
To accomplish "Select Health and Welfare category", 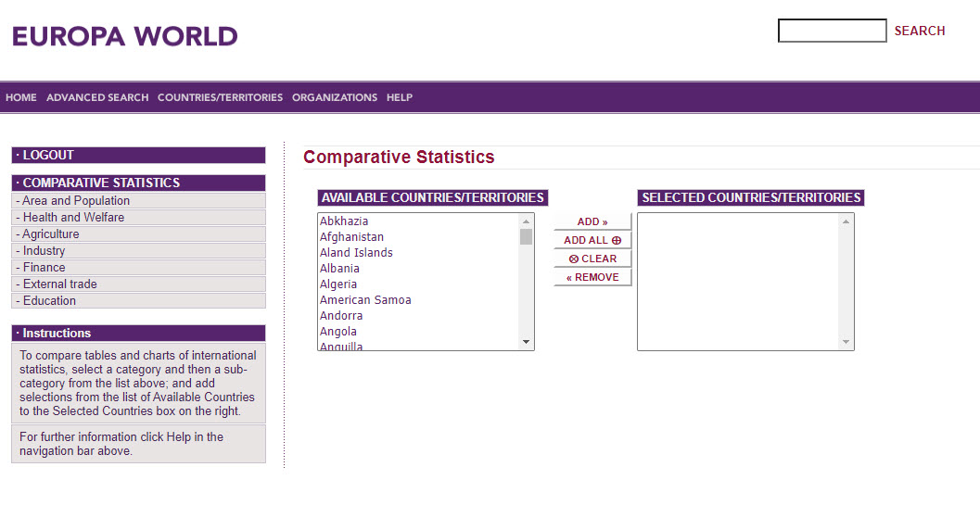I will [139, 218].
